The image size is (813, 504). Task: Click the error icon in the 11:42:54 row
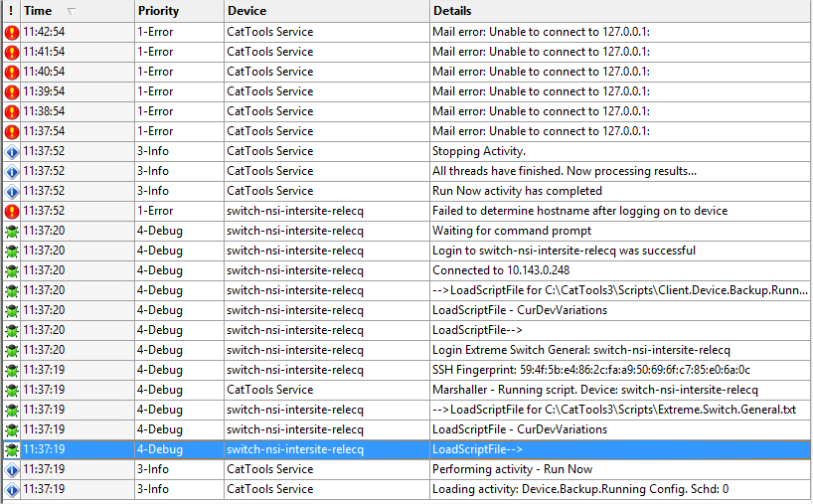pyautogui.click(x=11, y=33)
